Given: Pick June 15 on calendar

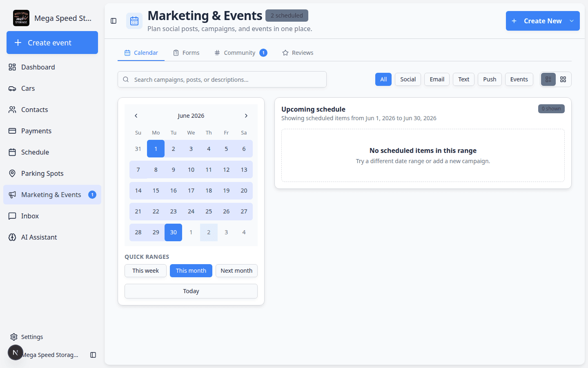Looking at the screenshot, I should pyautogui.click(x=156, y=191).
